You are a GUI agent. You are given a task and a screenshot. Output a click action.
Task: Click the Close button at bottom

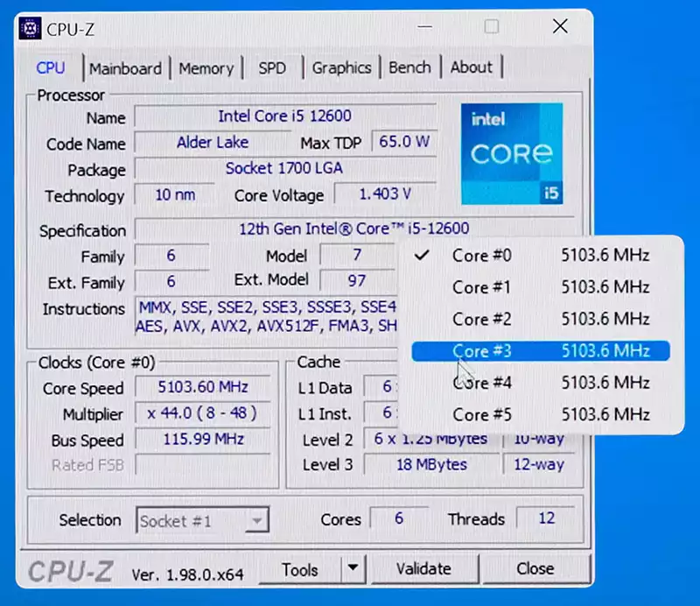(535, 568)
